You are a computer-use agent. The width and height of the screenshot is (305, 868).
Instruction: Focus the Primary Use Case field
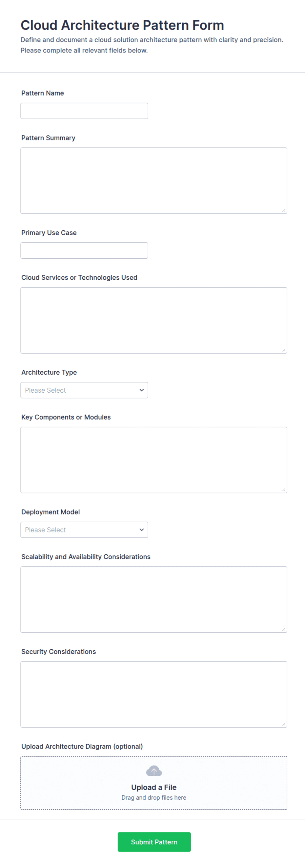click(84, 250)
